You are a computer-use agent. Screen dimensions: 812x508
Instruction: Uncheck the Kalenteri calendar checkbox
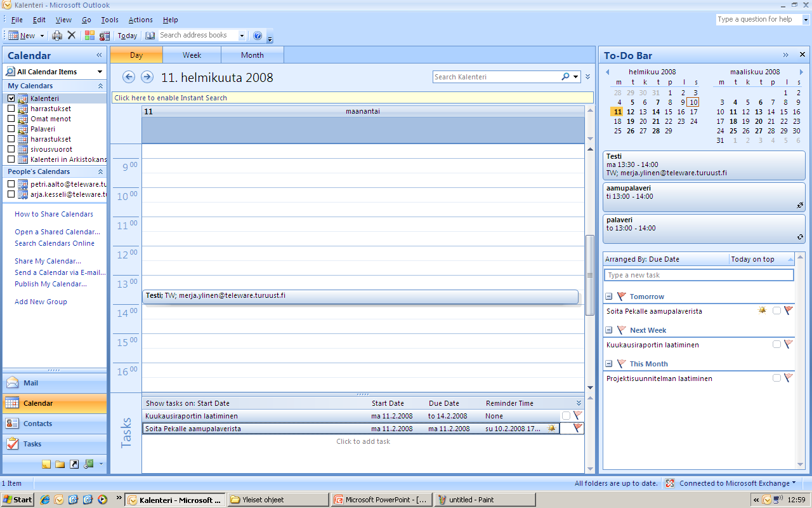click(x=11, y=98)
